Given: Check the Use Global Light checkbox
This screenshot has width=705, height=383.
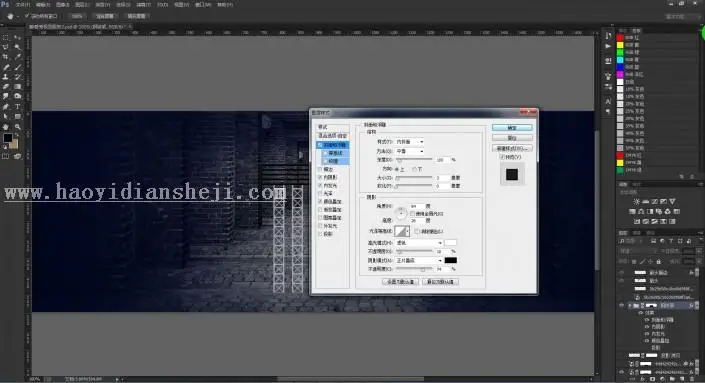Looking at the screenshot, I should (x=412, y=214).
